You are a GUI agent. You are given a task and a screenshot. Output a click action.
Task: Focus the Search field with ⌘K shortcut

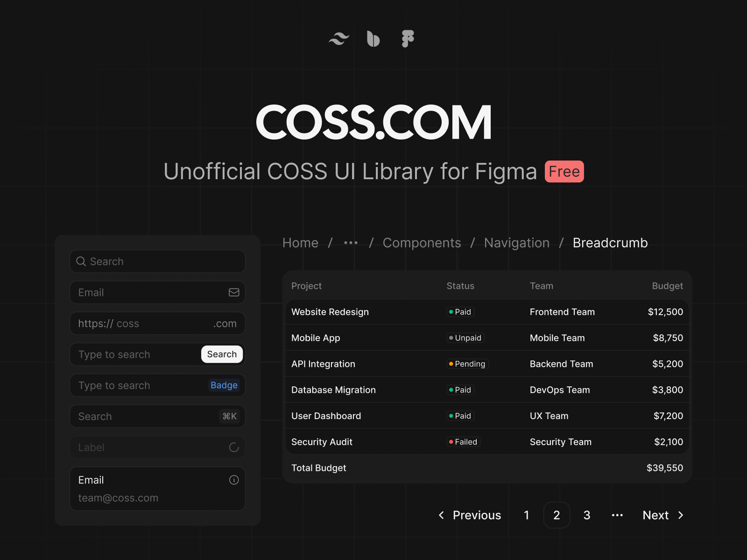point(158,416)
